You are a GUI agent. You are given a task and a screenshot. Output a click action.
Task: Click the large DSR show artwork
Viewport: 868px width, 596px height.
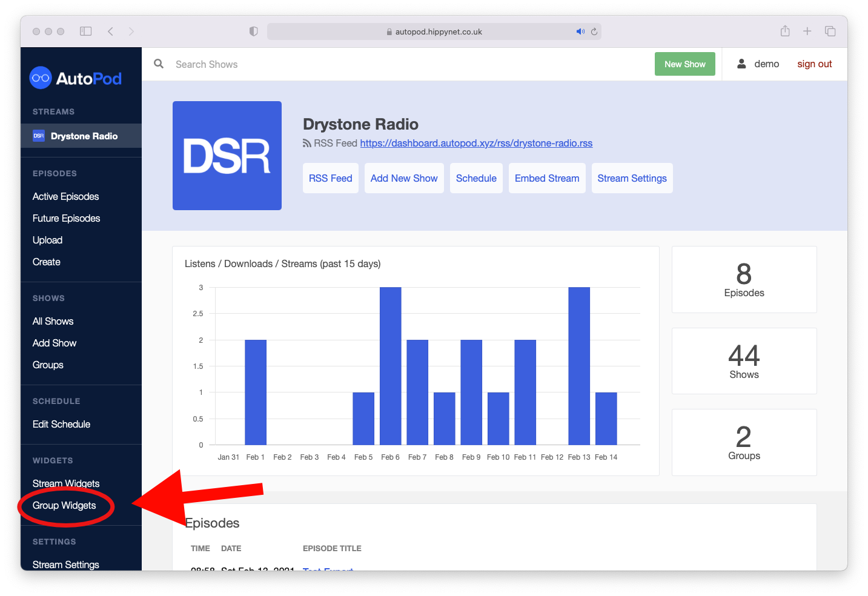point(227,156)
